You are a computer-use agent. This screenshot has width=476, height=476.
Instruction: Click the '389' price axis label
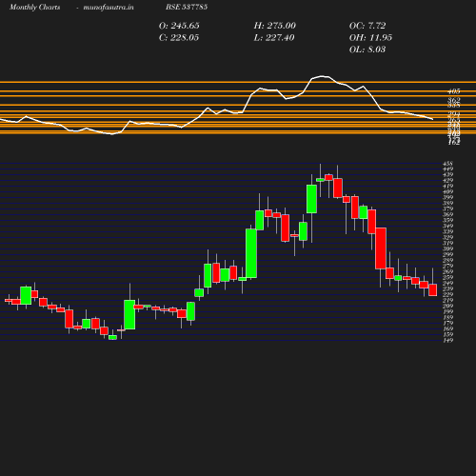coord(447,204)
